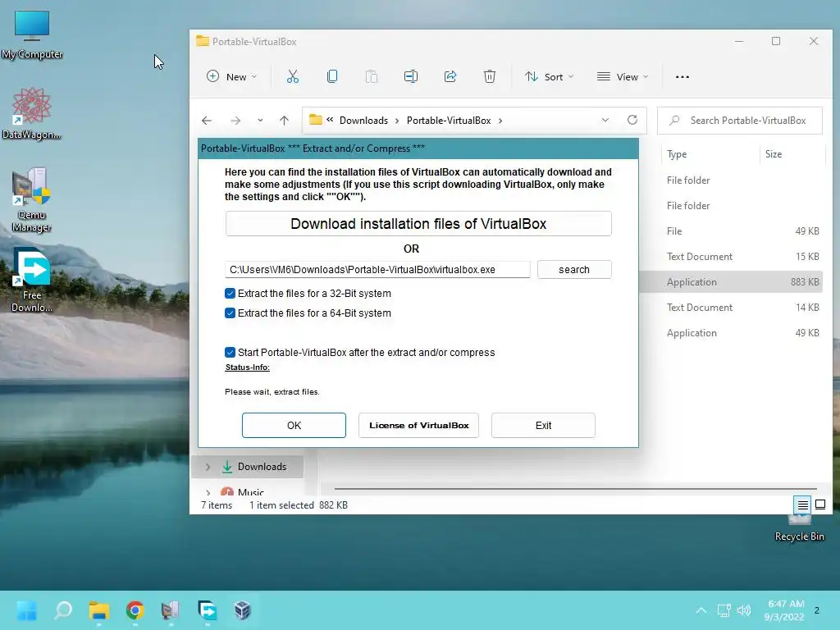Click Exit in the extract dialog
840x630 pixels.
pos(543,426)
